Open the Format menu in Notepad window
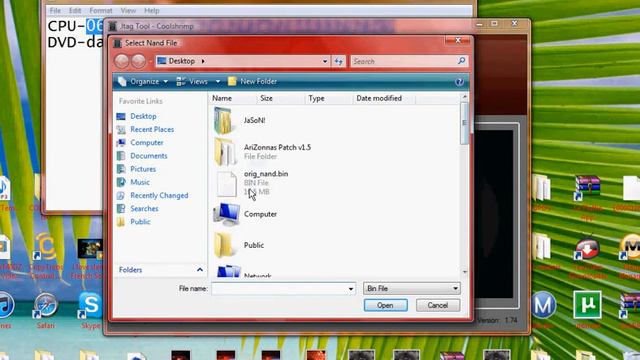 click(x=101, y=11)
